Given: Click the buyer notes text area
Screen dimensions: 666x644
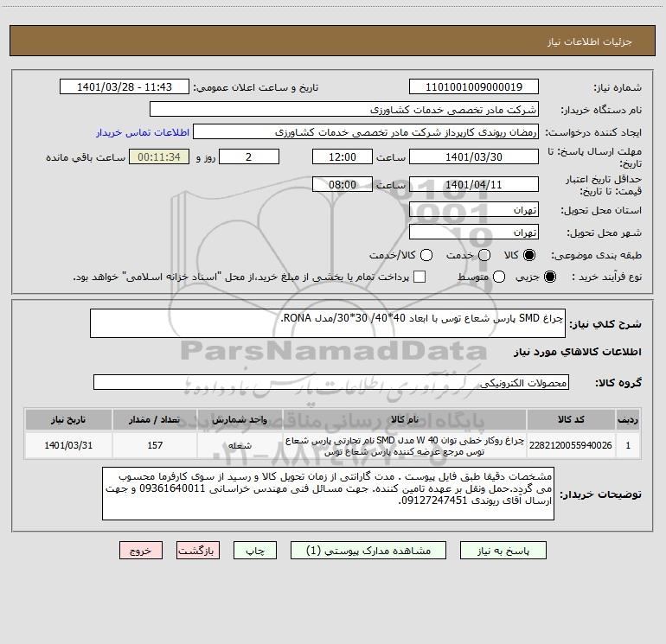Looking at the screenshot, I should 328,494.
